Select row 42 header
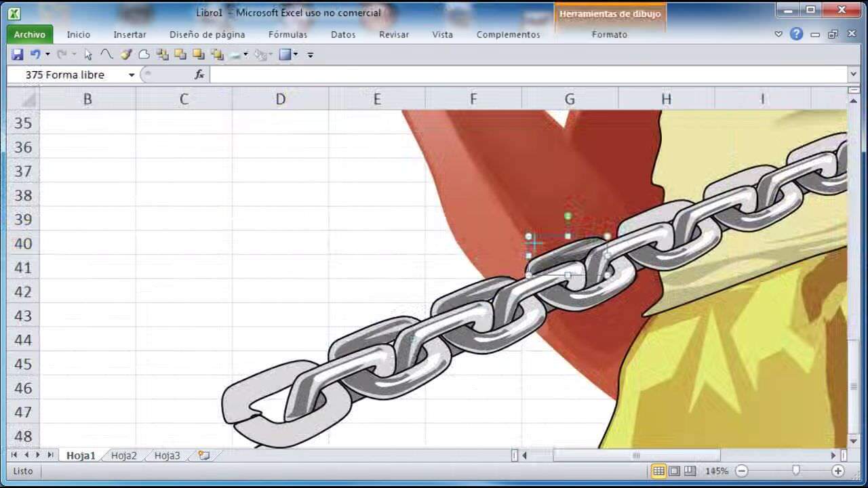 click(23, 291)
